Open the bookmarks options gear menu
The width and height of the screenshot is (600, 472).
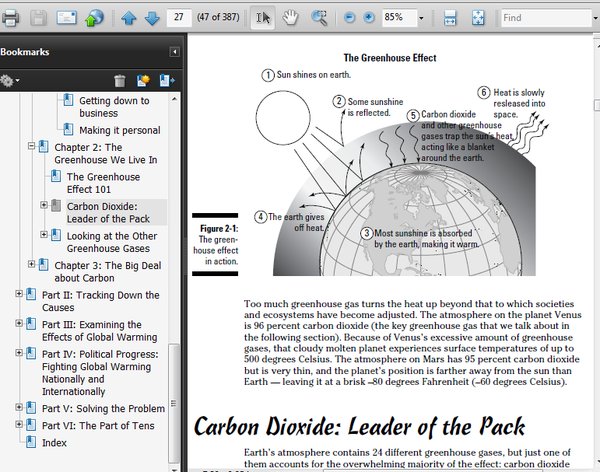[10, 81]
